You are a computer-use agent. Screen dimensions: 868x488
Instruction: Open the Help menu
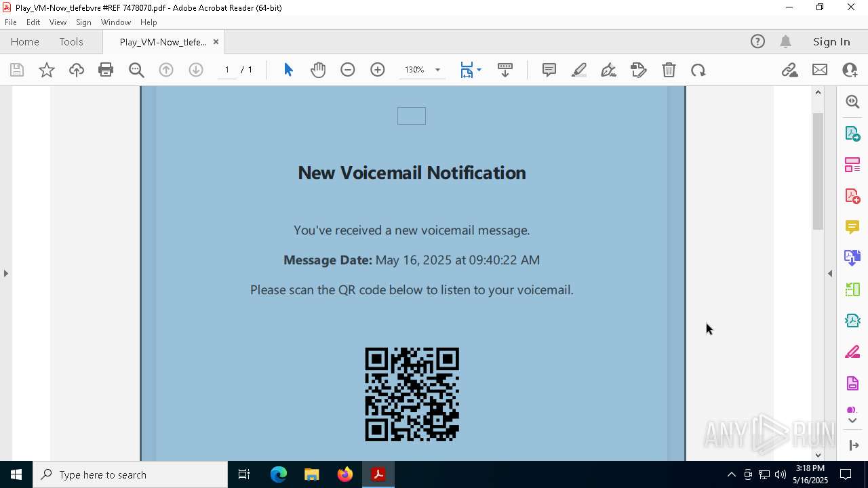click(149, 22)
